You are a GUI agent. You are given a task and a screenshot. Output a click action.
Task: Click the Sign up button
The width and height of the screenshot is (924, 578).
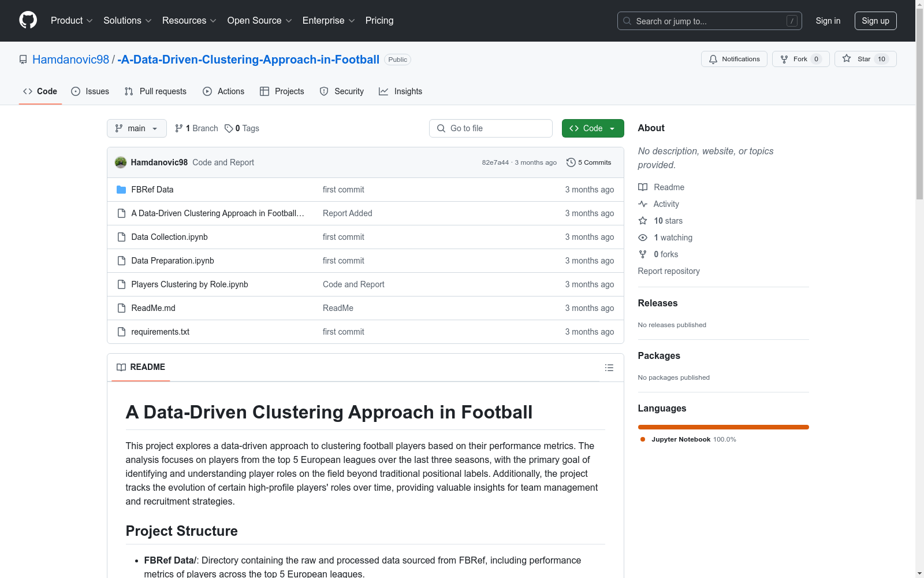click(x=875, y=21)
